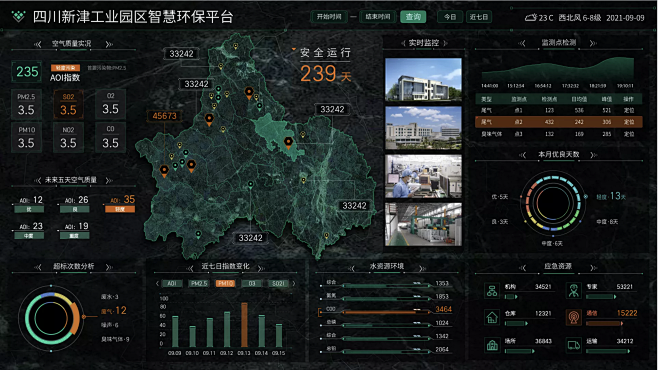Screen dimensions: 658x370
Task: Toggle the CO pollutant tile
Action: click(x=110, y=137)
